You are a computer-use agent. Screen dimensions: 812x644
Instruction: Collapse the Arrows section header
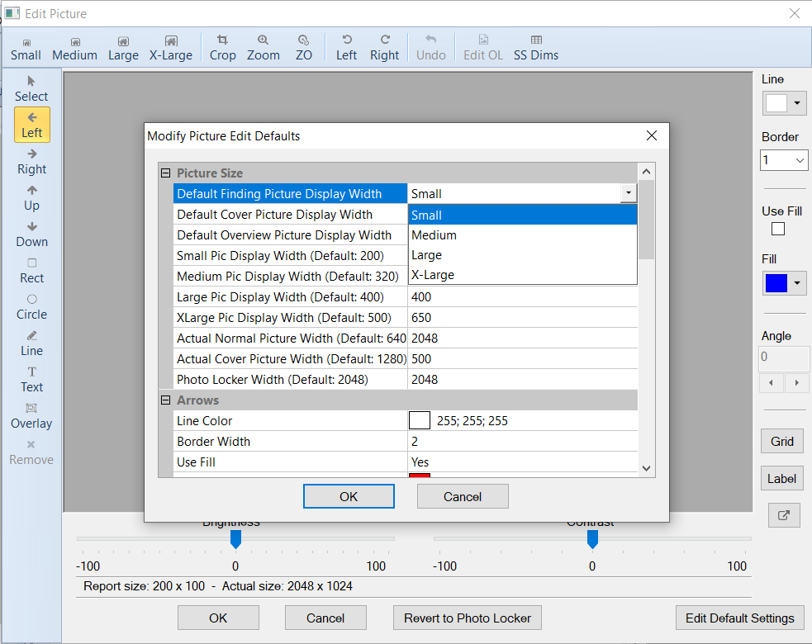tap(166, 400)
